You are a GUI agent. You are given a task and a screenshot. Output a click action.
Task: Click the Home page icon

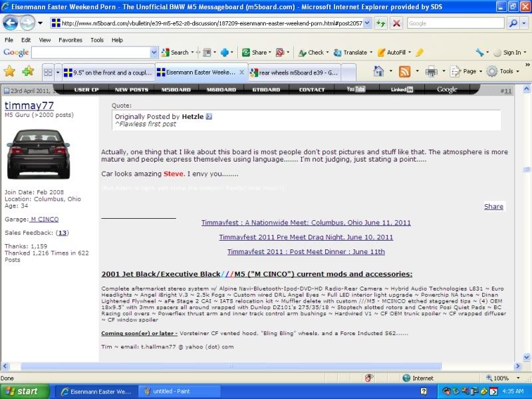tap(378, 71)
